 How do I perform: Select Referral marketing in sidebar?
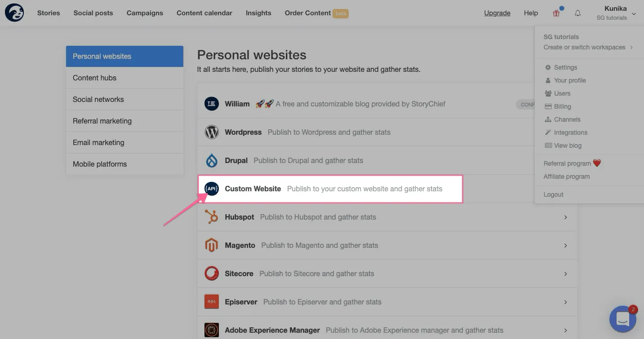124,121
